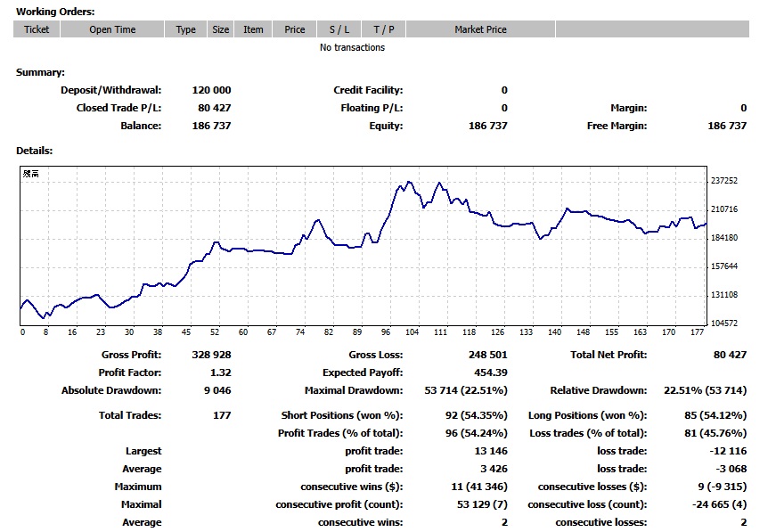The height and width of the screenshot is (532, 776).
Task: Click the Ticket column header
Action: click(37, 29)
